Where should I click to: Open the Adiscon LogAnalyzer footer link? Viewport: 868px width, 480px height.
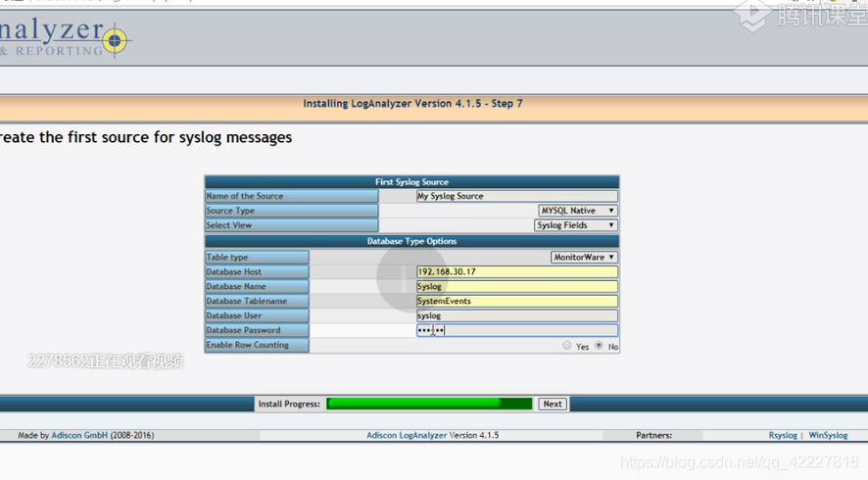click(407, 435)
